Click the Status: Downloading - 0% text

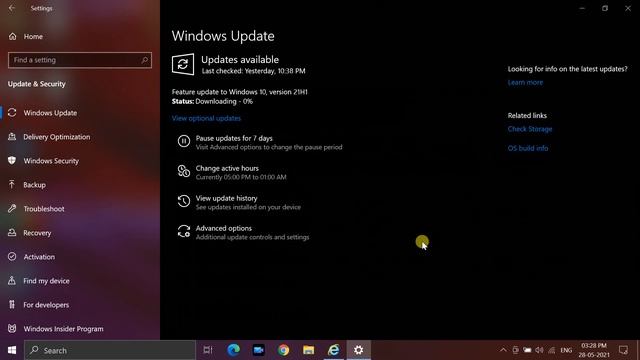(212, 101)
